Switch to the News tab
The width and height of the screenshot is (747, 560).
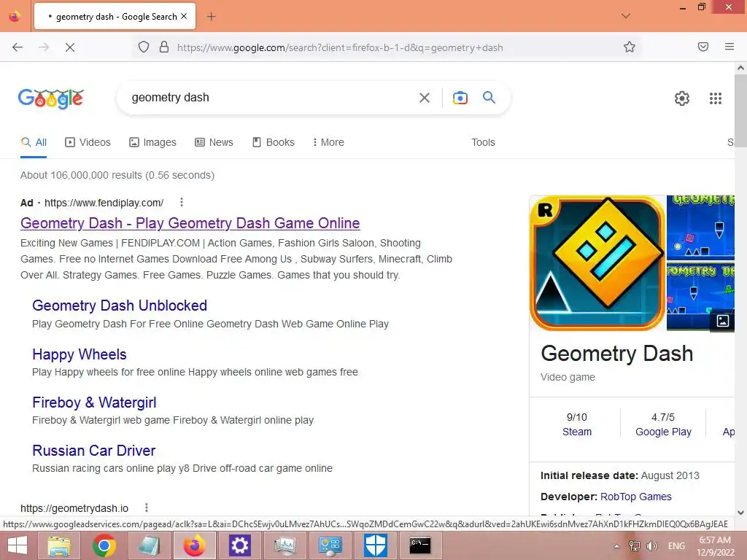click(x=214, y=142)
